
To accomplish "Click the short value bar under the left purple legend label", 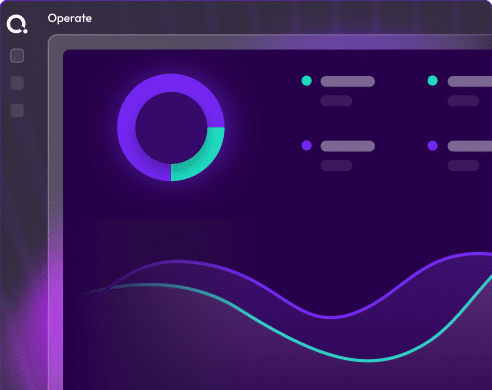I will click(336, 165).
